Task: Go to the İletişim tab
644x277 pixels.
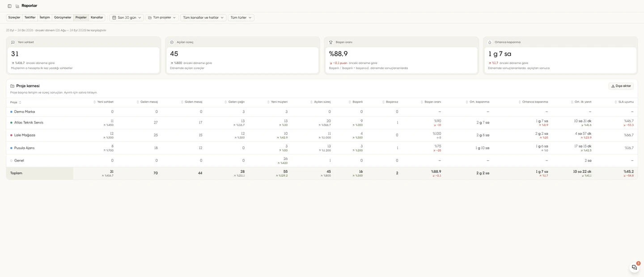Action: pos(45,17)
